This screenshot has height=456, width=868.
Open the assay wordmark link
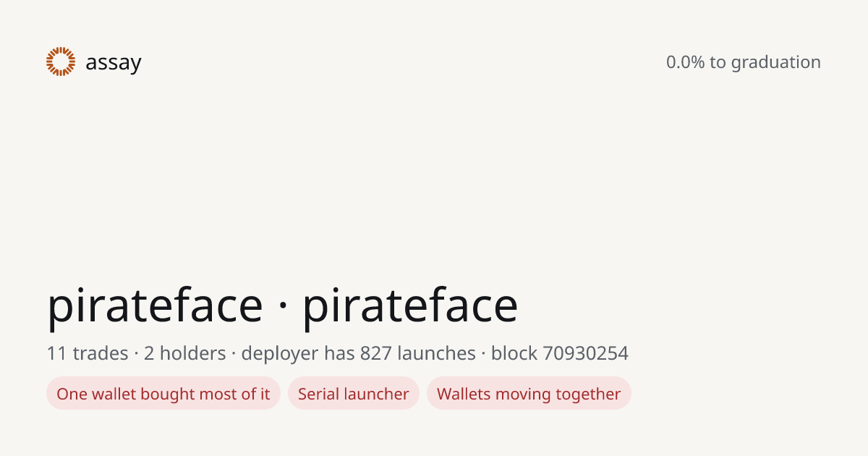(114, 63)
